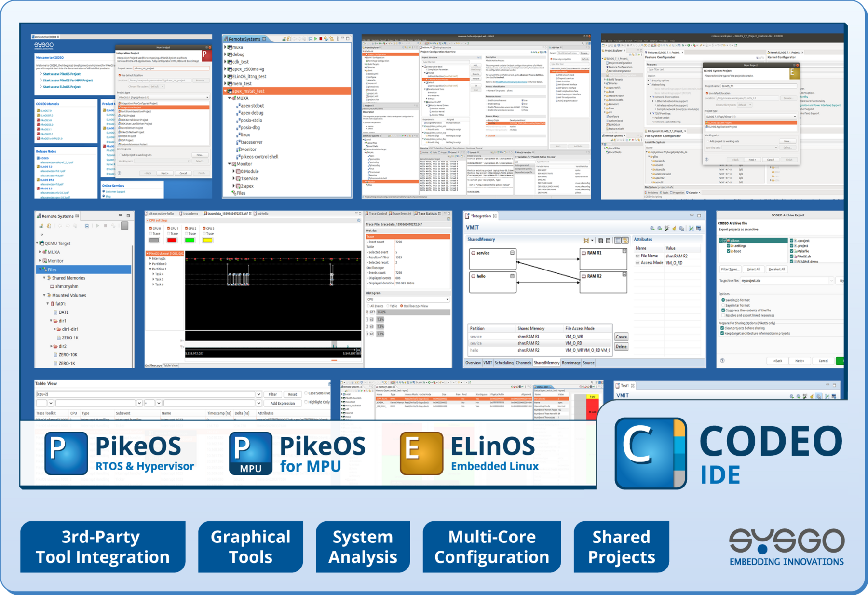Click the QEMU Target icon in Remote Systems
This screenshot has height=595, width=868.
(x=41, y=243)
